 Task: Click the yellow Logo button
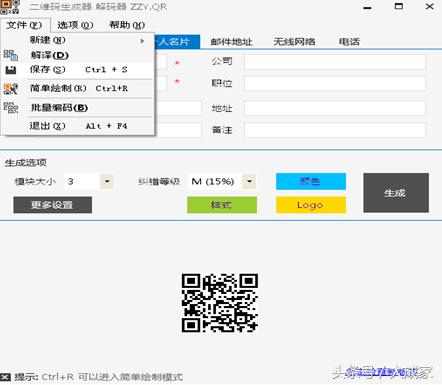pyautogui.click(x=311, y=205)
